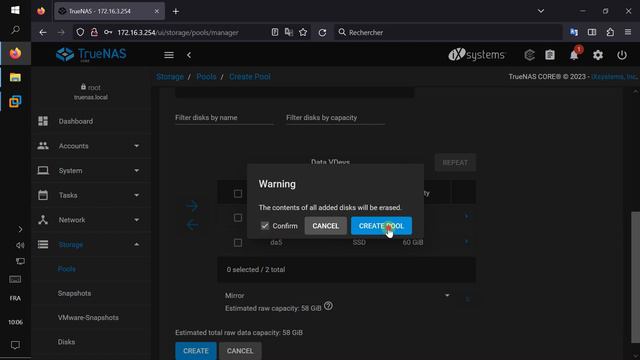Open a new browser tab
The image size is (640, 360).
click(176, 11)
